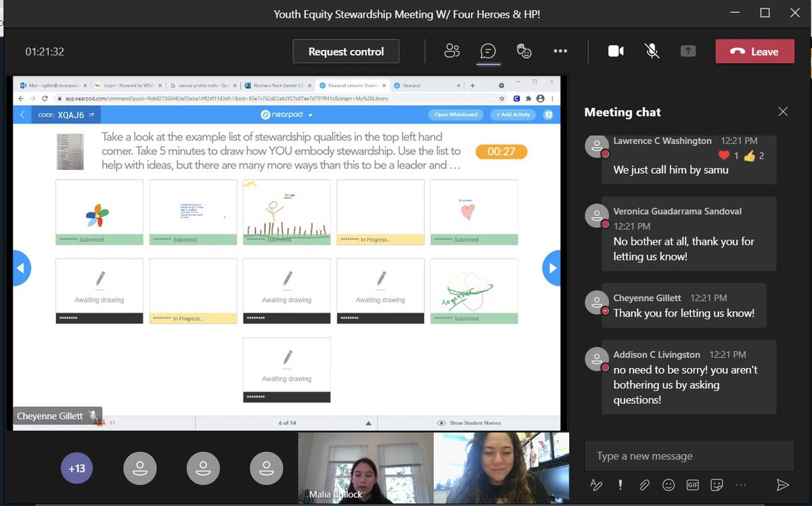Open more messaging options ellipsis in chat box
The height and width of the screenshot is (506, 812).
pyautogui.click(x=741, y=484)
